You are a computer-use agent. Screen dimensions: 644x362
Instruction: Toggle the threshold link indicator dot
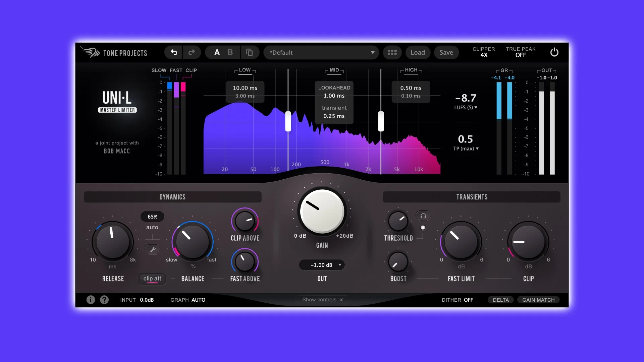pyautogui.click(x=423, y=228)
